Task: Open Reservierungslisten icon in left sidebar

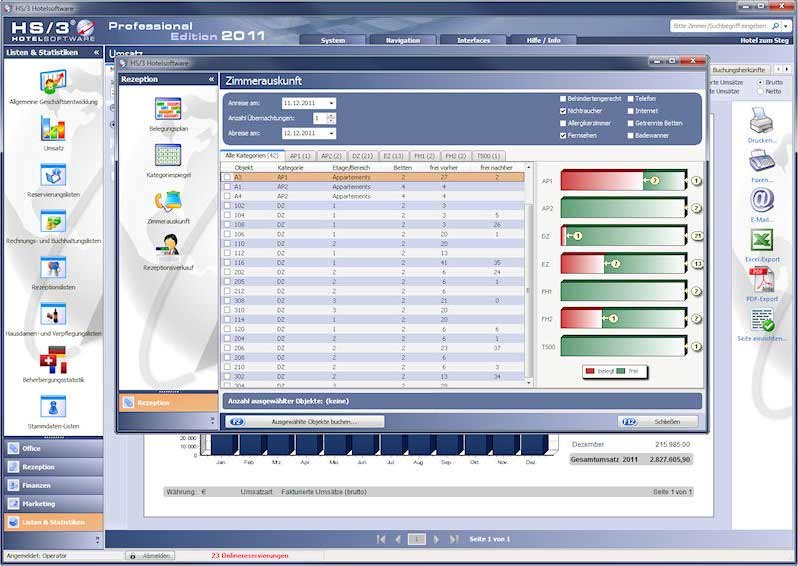Action: 53,175
